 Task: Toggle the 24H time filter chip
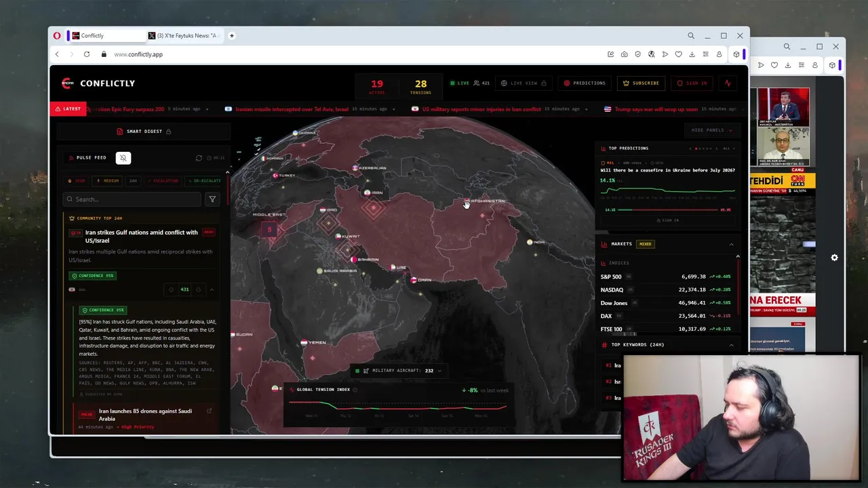point(133,181)
